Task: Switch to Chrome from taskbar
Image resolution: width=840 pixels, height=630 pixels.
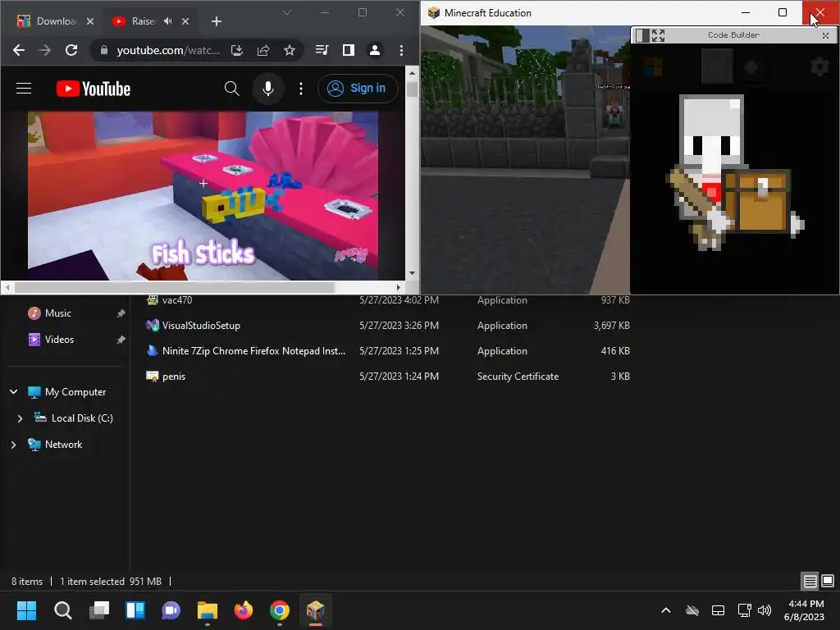Action: coord(280,610)
